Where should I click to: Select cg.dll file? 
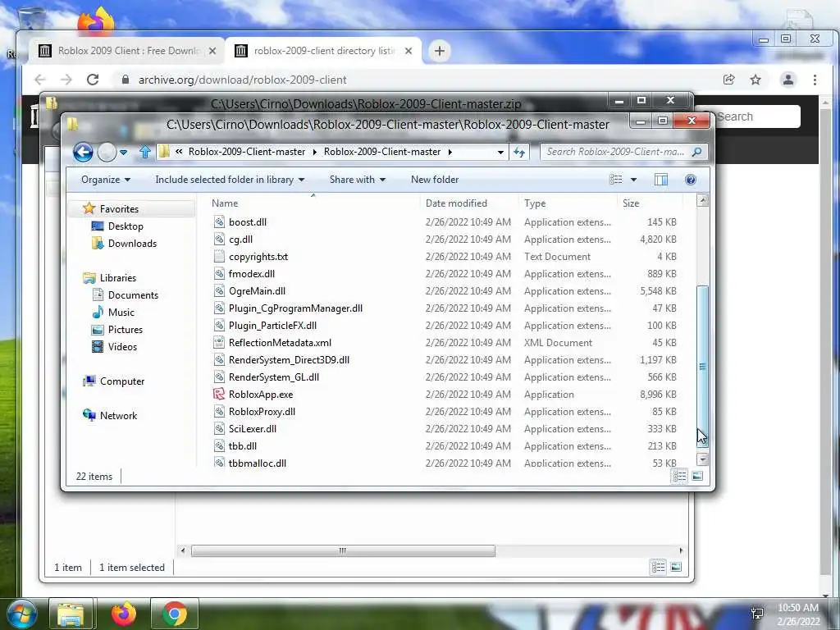240,239
